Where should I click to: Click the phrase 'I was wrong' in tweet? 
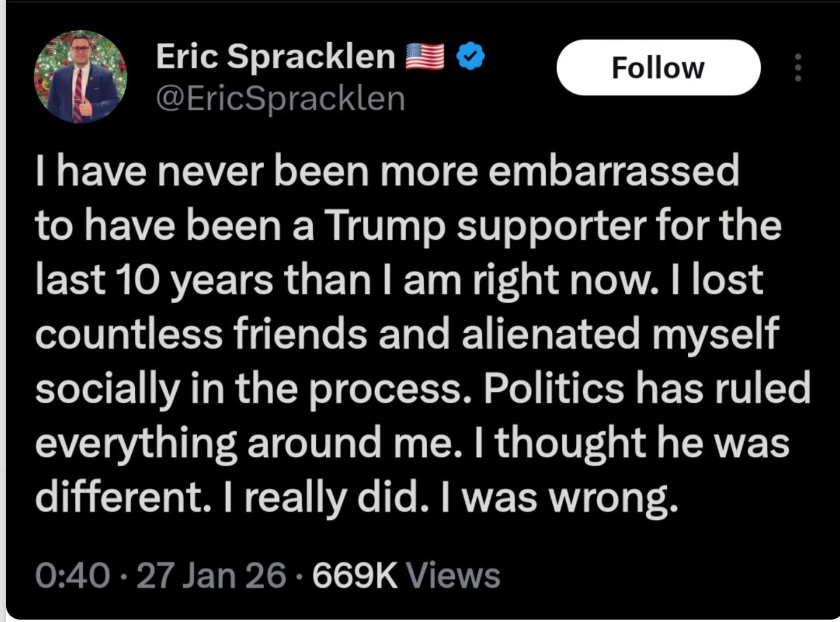pos(560,497)
